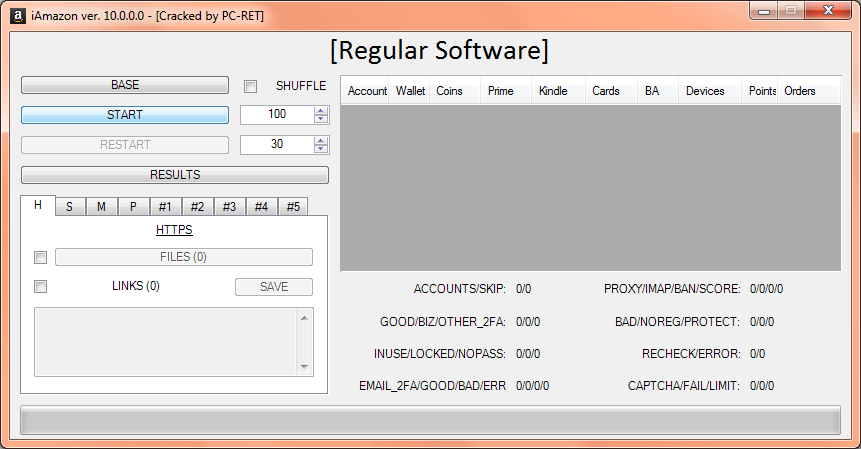Close the iAmazon window
The height and width of the screenshot is (449, 861).
point(829,10)
